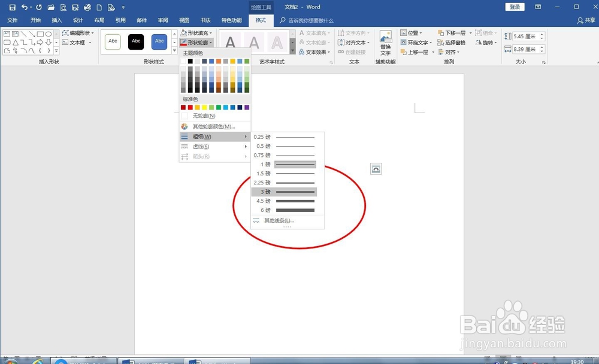This screenshot has width=599, height=364.
Task: Select the horizontal text box shape
Action: [7, 34]
